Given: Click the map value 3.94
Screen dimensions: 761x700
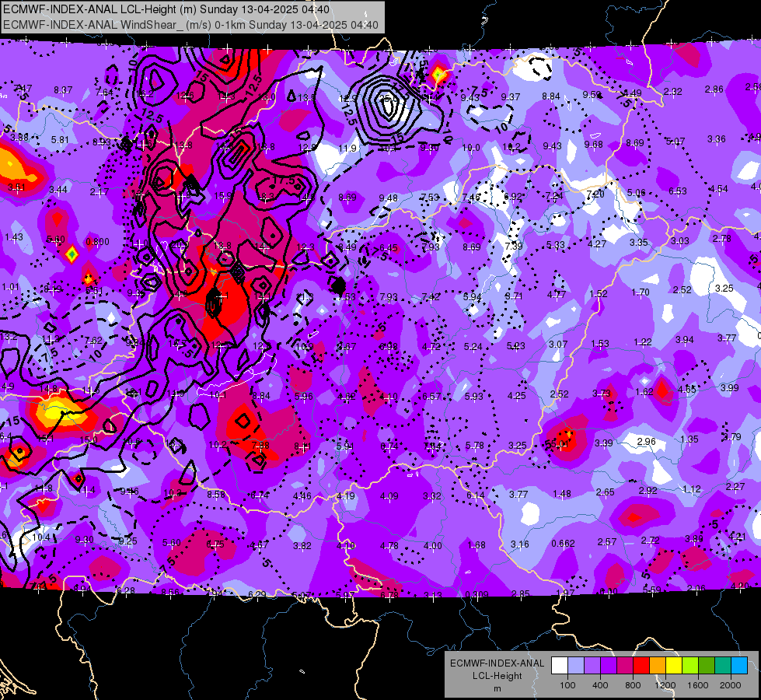Looking at the screenshot, I should click(x=684, y=340).
